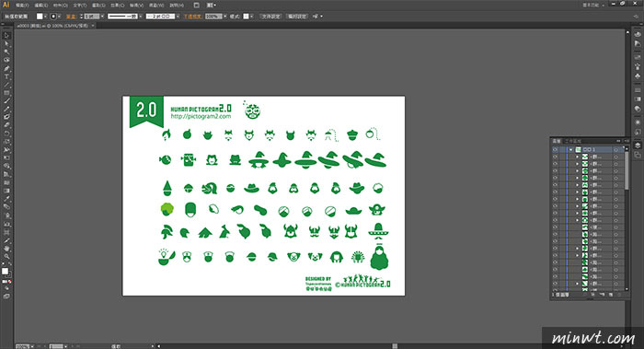Expand the first sublayer group triangle
Viewport: 644px width, 349px height.
(577, 157)
